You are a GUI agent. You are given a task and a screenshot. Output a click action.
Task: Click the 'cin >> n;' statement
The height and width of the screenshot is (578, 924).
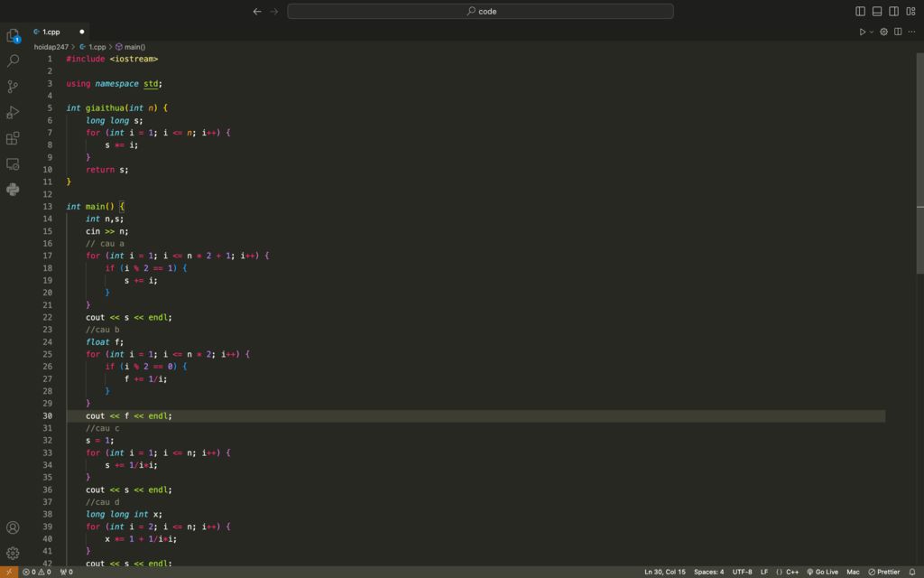tap(106, 231)
